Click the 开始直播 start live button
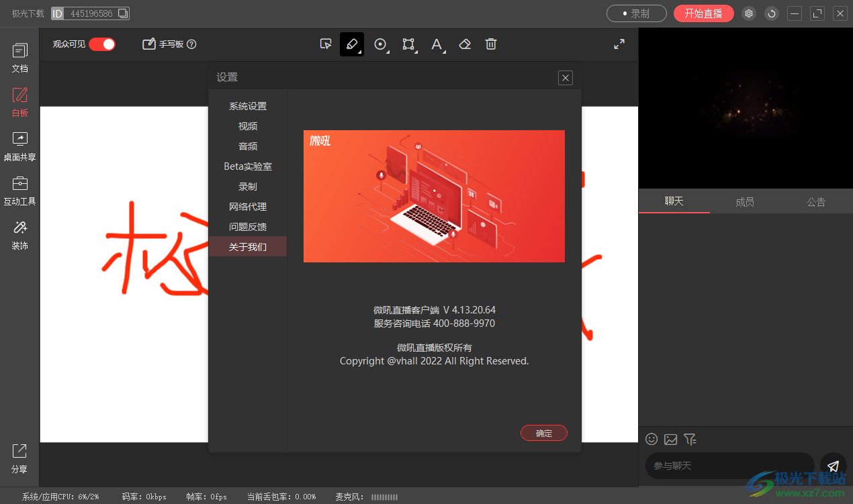 point(703,13)
